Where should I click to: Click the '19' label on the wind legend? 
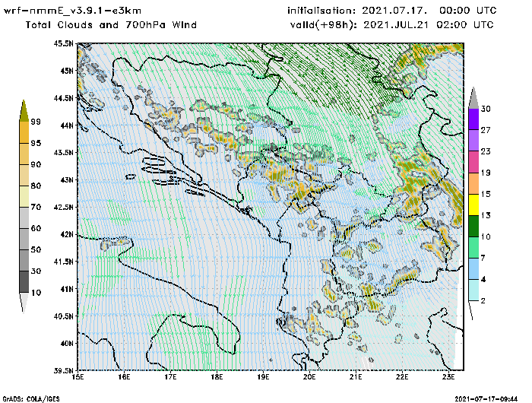[x=486, y=173]
